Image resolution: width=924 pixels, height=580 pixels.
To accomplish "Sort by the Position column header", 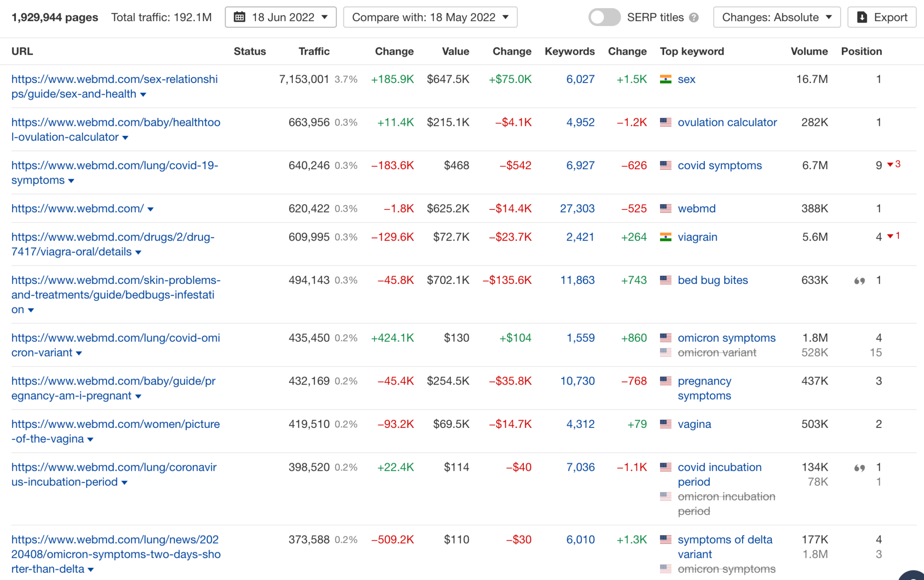I will 861,51.
